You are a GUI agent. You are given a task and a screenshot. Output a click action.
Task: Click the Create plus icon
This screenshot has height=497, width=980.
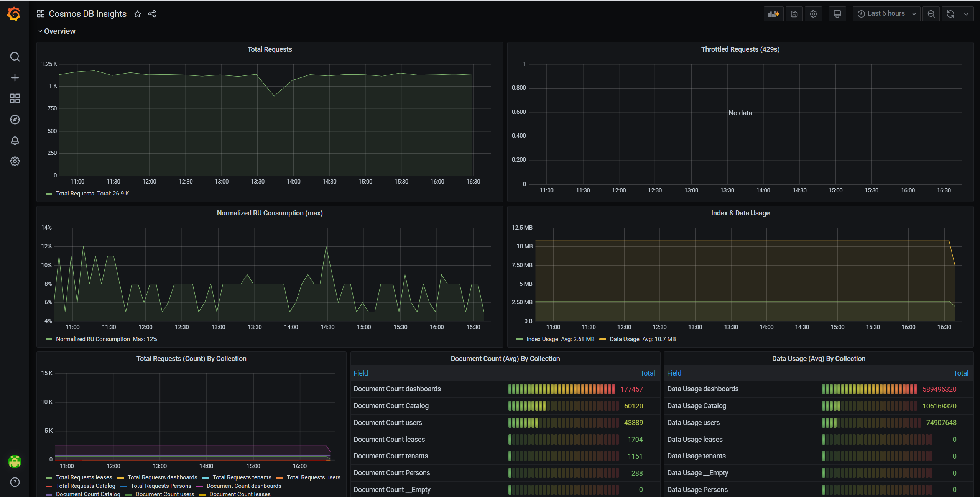(15, 78)
